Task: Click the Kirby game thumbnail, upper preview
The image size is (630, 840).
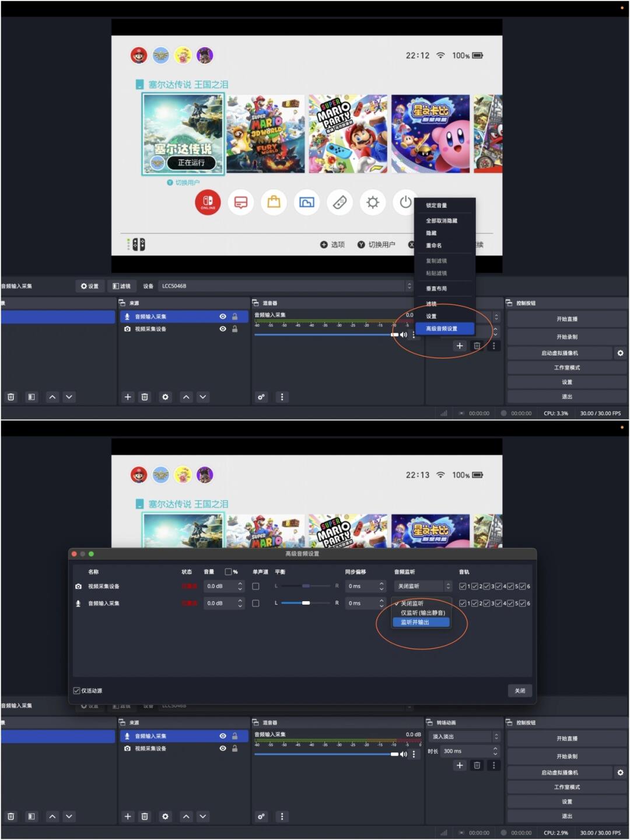Action: point(430,134)
